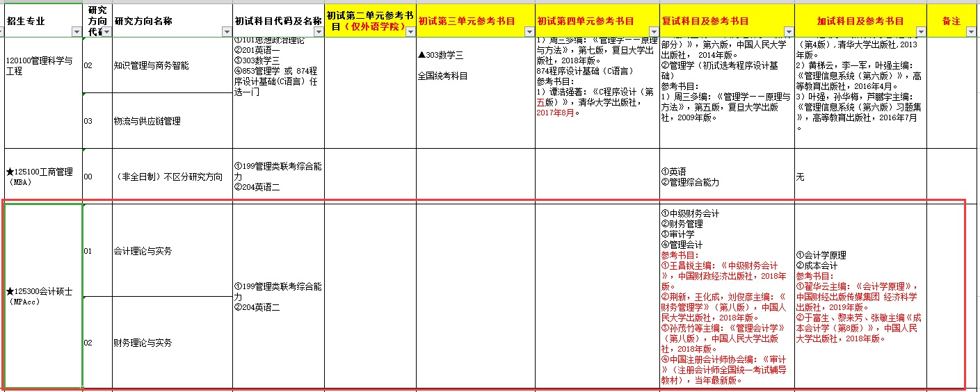Select the ①英语 ②管理综合能力 cell
980x392 pixels.
pos(728,176)
